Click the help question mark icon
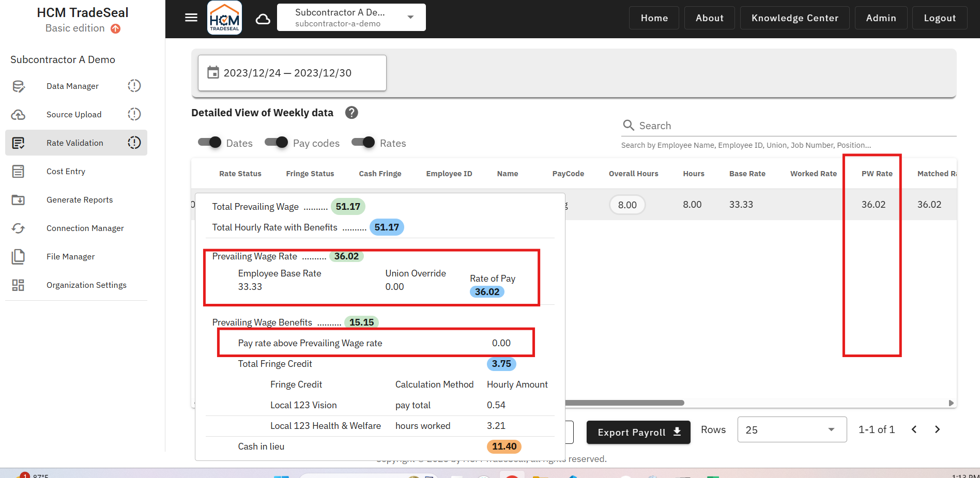 (351, 113)
